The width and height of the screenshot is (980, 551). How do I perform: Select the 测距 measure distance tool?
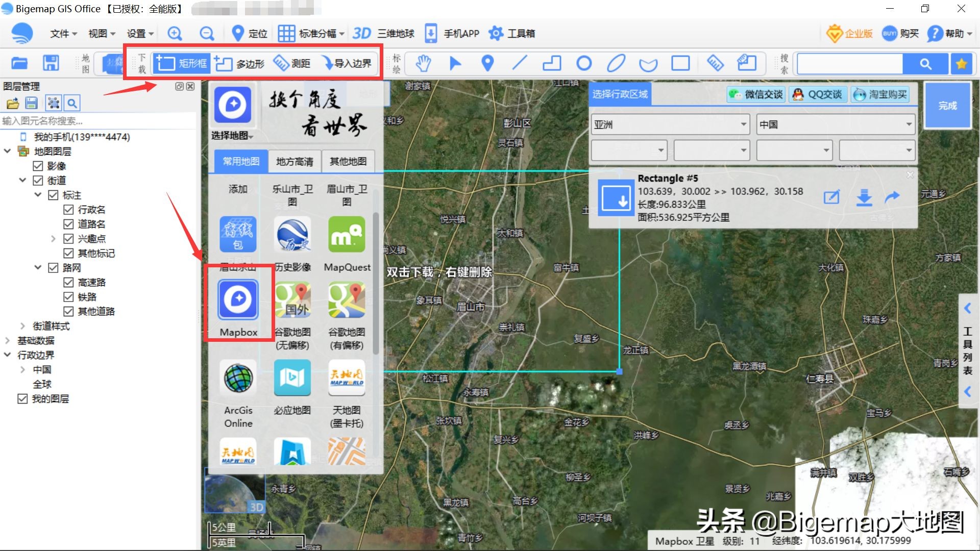click(292, 63)
